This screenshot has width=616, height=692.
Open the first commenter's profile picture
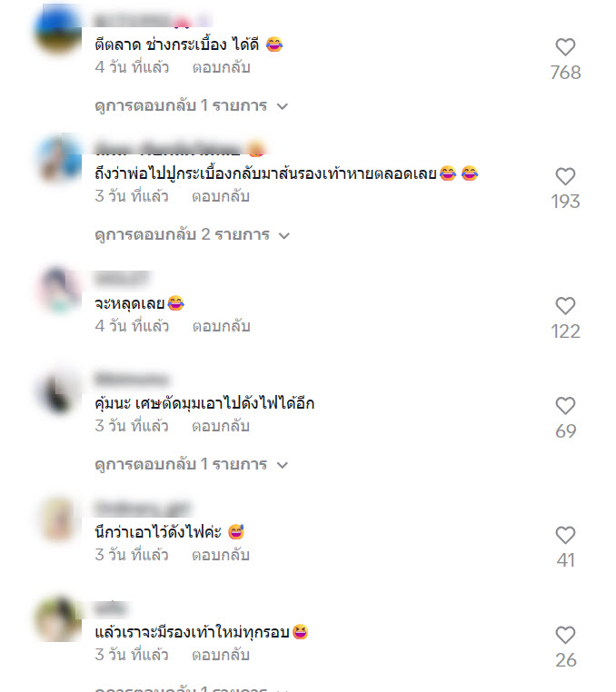(x=58, y=29)
